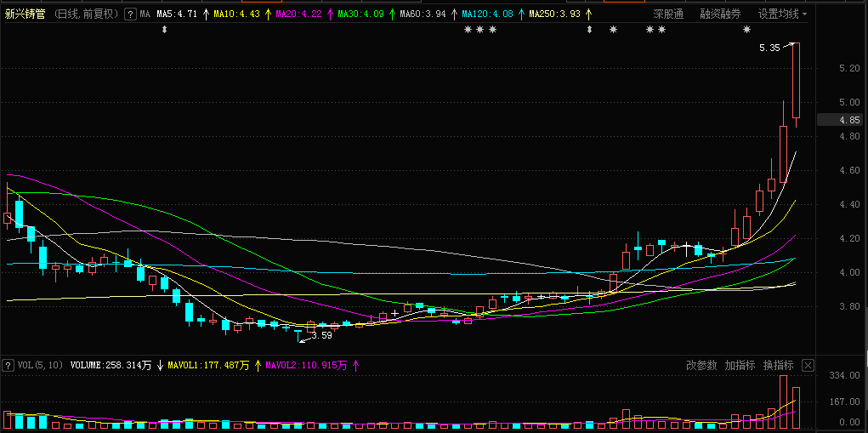Open help for the MA indicator
868x433 pixels.
[x=130, y=14]
